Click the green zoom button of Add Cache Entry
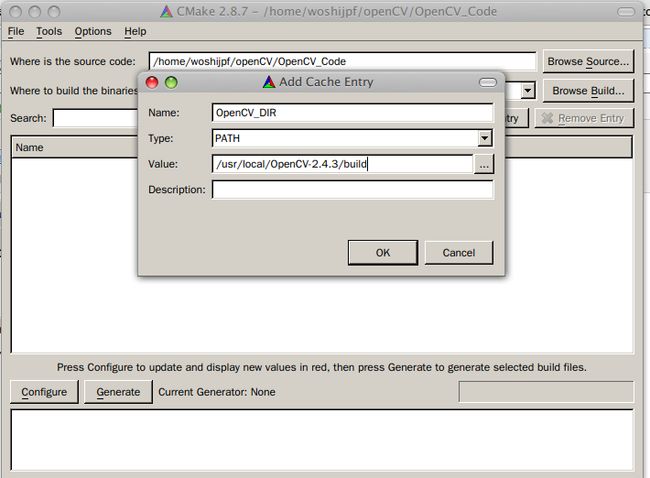Screen dimensions: 650x478 [x=171, y=82]
